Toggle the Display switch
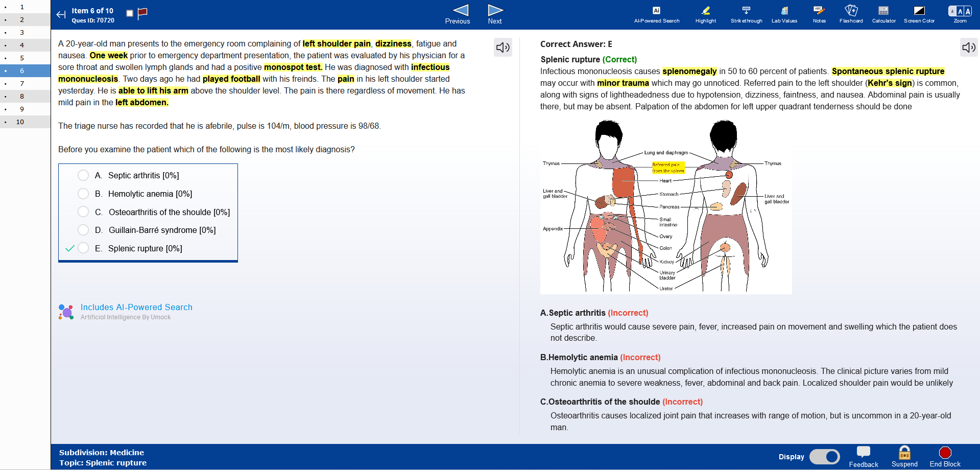The width and height of the screenshot is (980, 470). coord(825,457)
